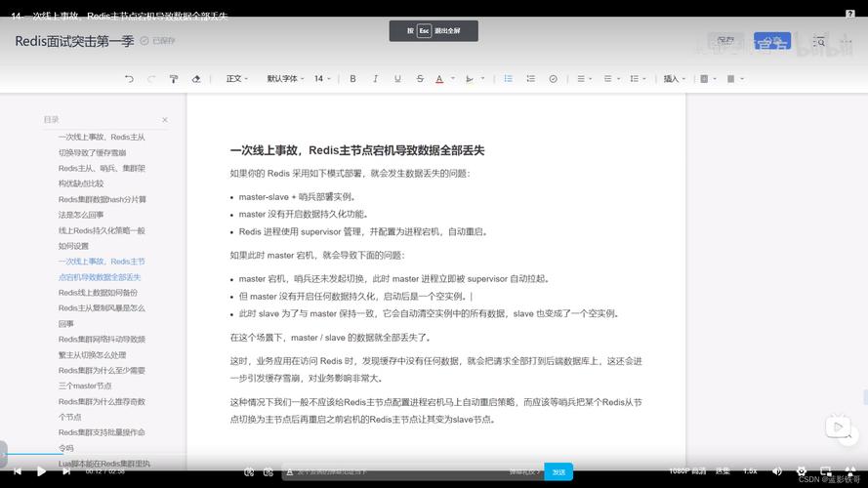This screenshot has height=488, width=868.
Task: Insert a task checklist item
Action: click(553, 78)
